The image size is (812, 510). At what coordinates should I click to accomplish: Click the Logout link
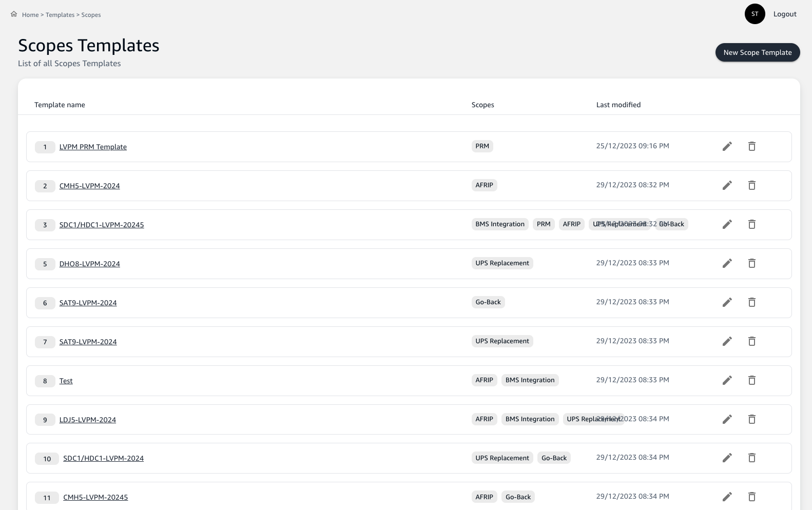pos(784,14)
